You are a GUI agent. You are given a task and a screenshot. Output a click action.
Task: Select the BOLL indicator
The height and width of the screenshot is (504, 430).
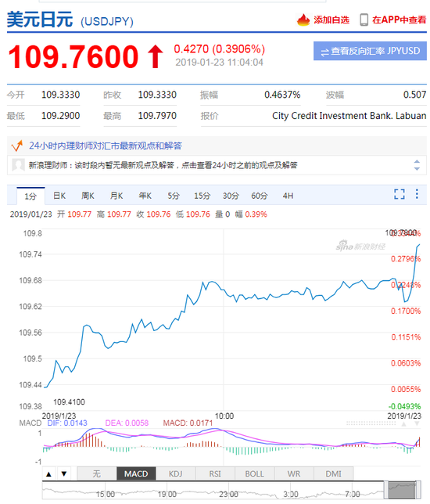click(x=255, y=473)
